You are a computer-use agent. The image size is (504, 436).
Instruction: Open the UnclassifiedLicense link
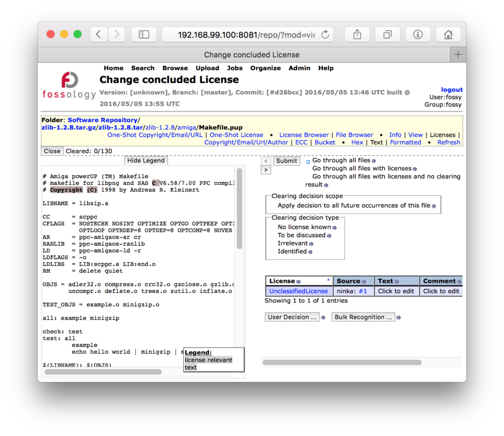click(x=298, y=291)
